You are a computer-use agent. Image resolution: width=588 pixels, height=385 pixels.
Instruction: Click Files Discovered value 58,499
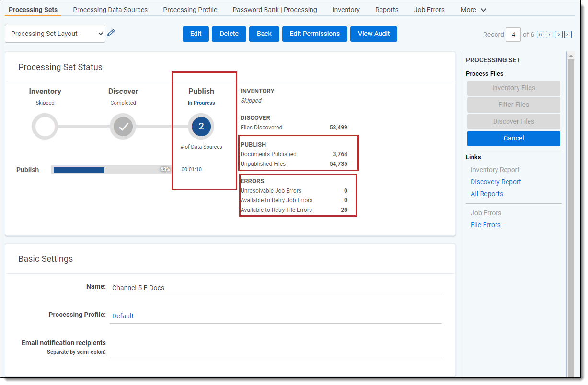[338, 128]
